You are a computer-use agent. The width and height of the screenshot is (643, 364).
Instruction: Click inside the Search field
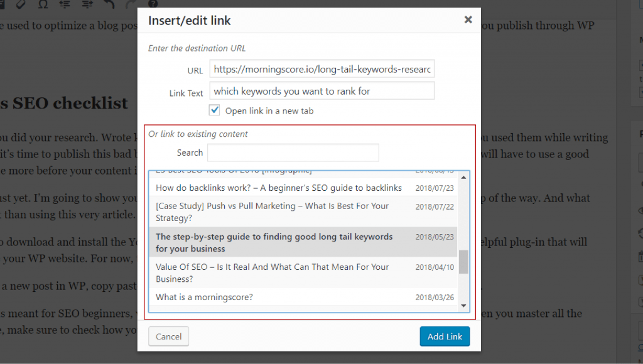(x=293, y=153)
